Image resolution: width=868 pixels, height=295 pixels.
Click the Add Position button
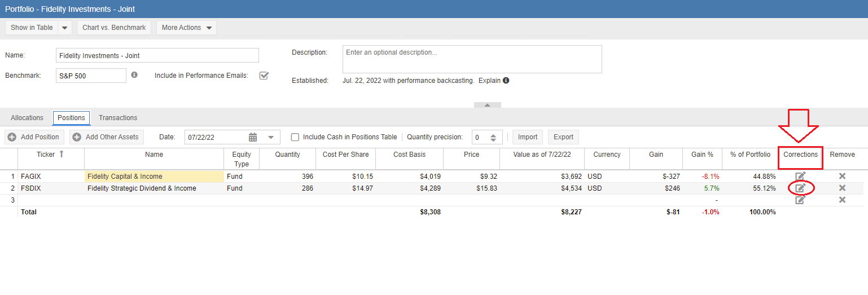pyautogui.click(x=34, y=137)
